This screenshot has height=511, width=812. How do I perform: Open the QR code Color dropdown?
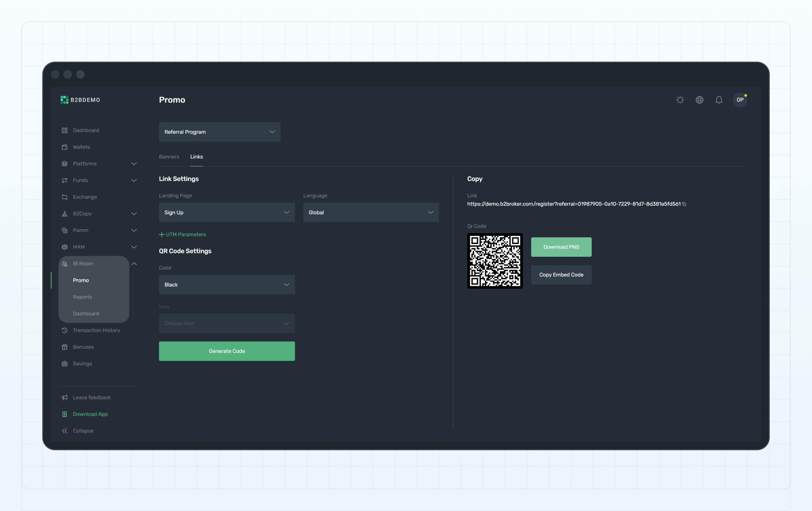(x=227, y=285)
